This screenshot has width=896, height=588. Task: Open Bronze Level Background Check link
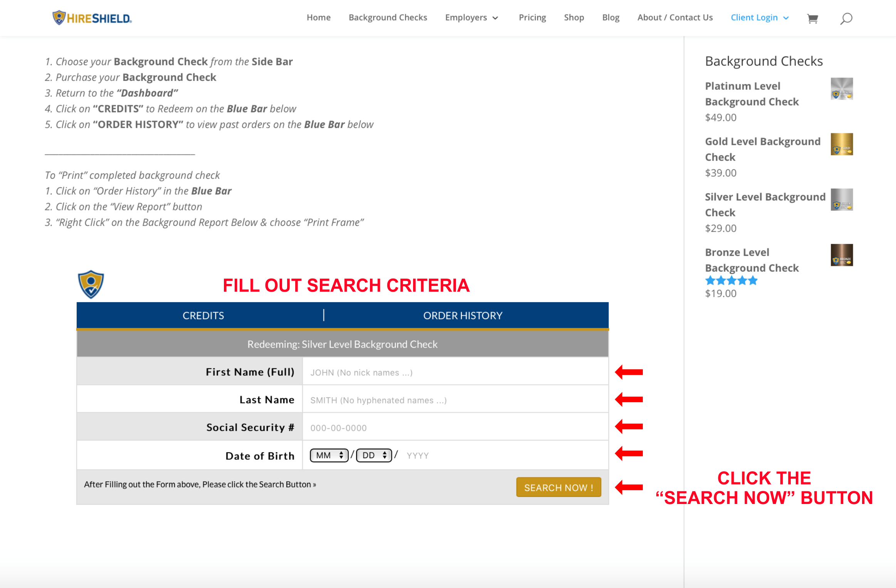751,260
